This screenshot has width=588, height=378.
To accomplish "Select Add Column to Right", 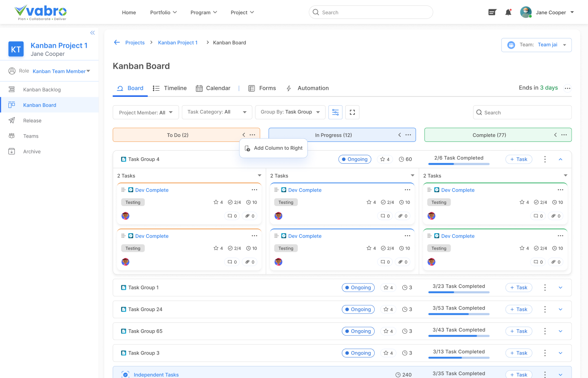I will coord(273,148).
